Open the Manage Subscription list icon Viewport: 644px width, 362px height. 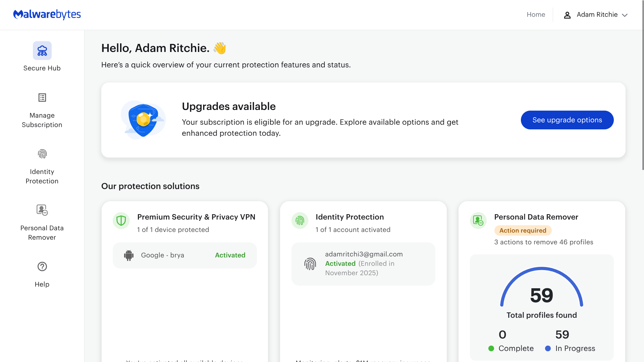coord(42,98)
